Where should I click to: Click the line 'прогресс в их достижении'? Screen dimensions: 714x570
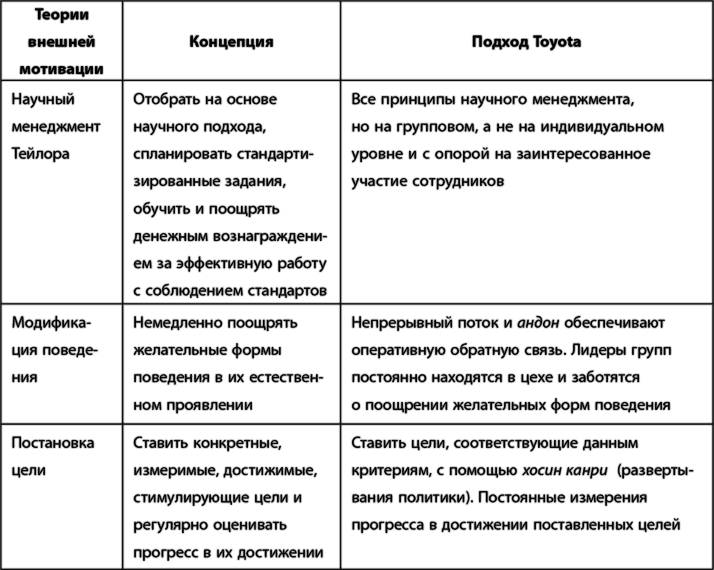228,552
